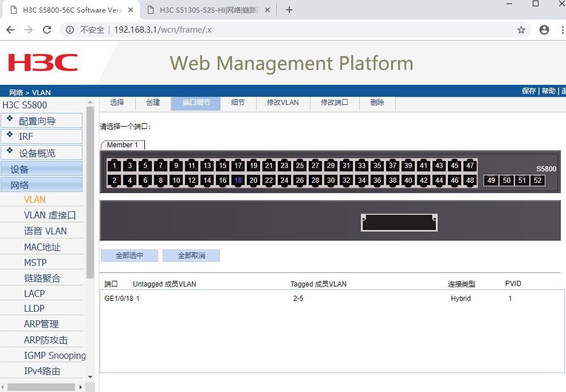
Task: Select SFP port 49
Action: 492,180
